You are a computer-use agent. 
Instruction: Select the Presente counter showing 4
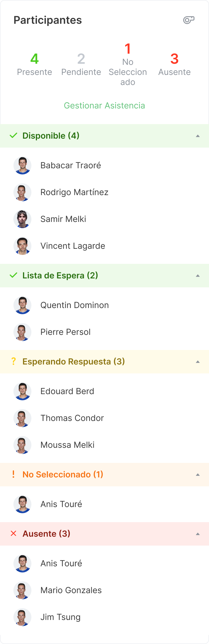(34, 64)
